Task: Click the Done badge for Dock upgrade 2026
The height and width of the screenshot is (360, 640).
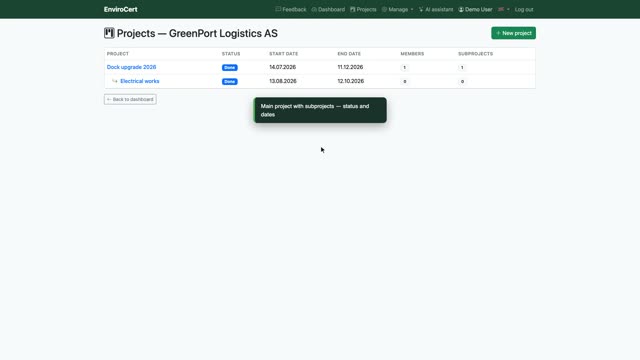Action: point(230,67)
